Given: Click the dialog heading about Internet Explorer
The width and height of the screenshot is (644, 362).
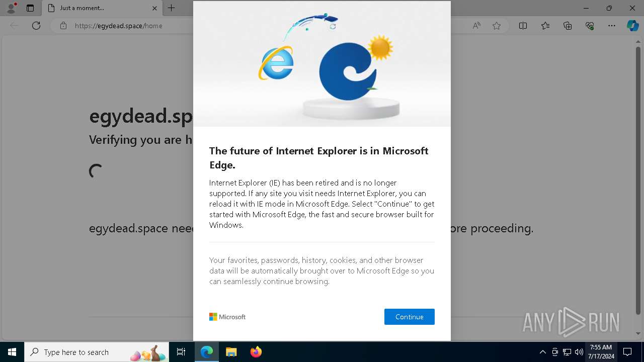Looking at the screenshot, I should [x=319, y=158].
